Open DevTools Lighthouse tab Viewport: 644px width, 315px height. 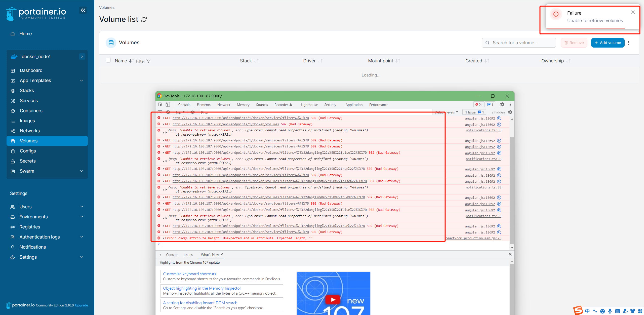309,105
